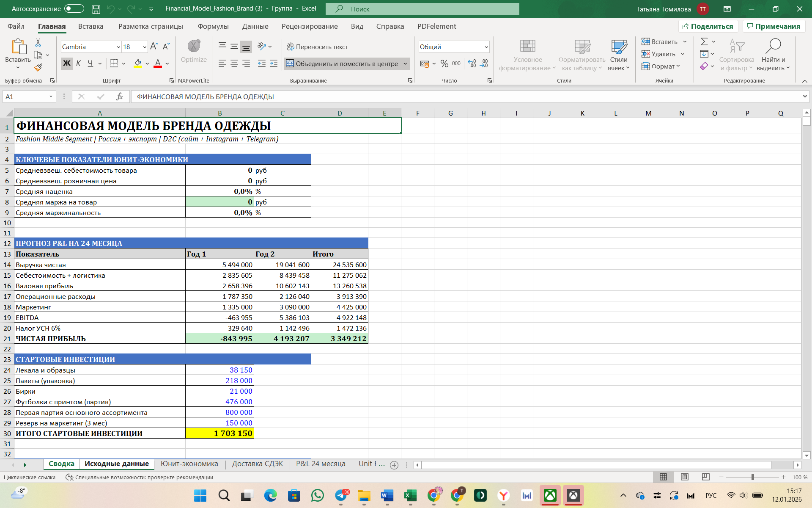812x508 pixels.
Task: Click the Increase Font Size icon
Action: (x=154, y=46)
